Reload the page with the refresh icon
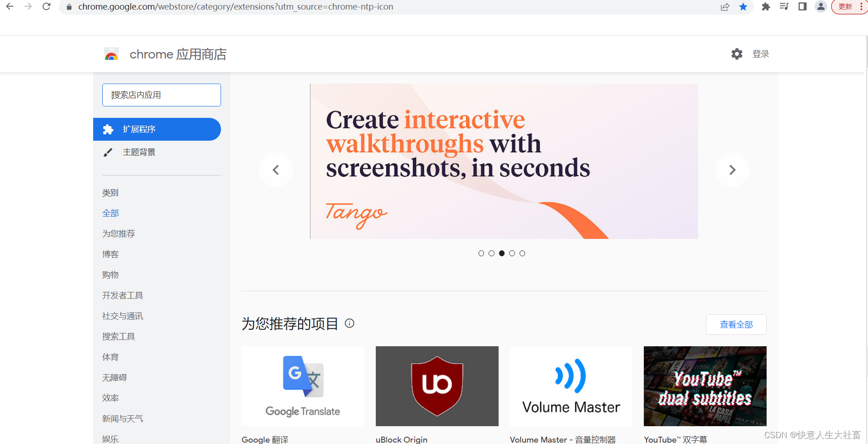Viewport: 868px width, 444px height. pos(46,6)
